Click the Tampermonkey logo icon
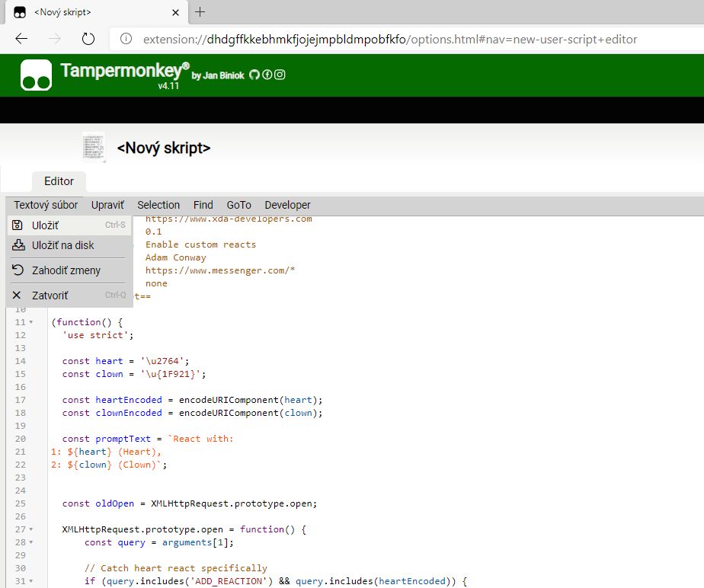This screenshot has width=704, height=588. [x=36, y=75]
